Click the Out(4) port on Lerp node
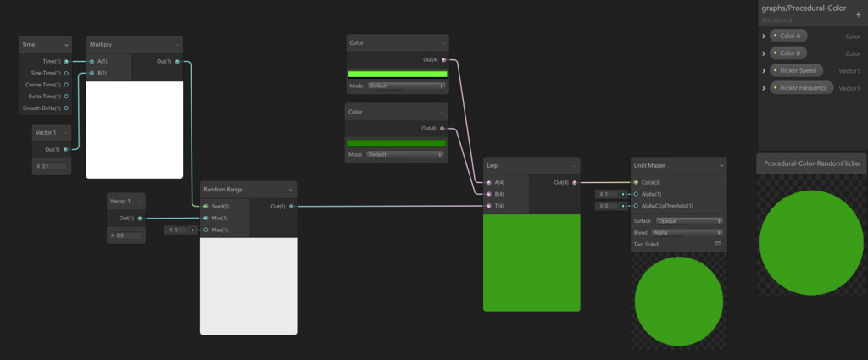 point(575,182)
